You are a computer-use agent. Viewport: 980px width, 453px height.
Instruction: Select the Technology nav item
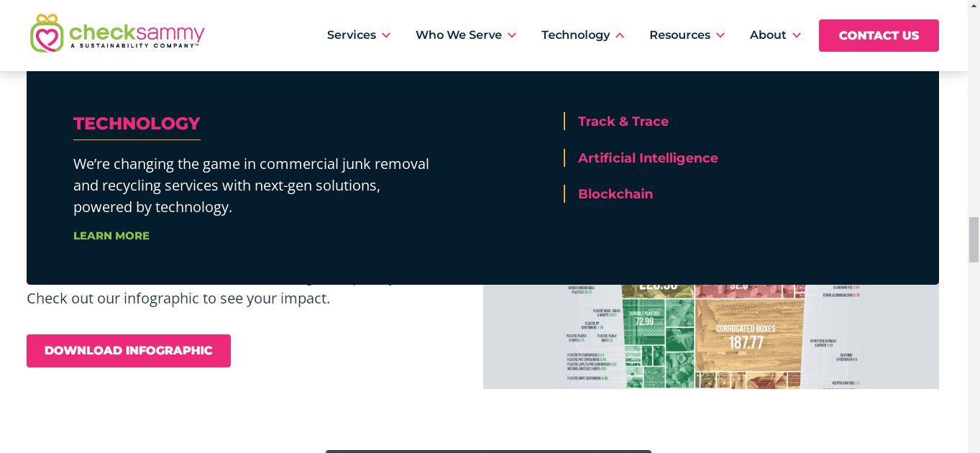point(575,35)
